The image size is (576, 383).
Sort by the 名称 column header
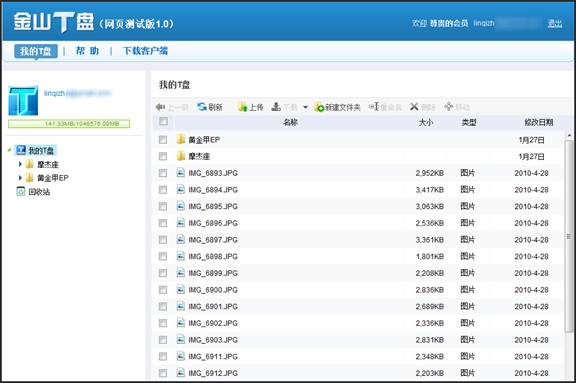point(290,122)
